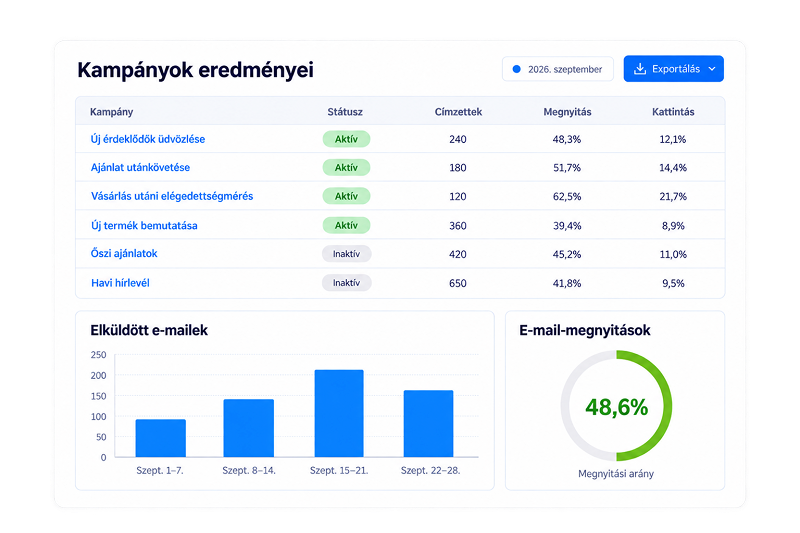The height and width of the screenshot is (533, 800).
Task: Sort by the Megnyitás column header
Action: click(567, 112)
